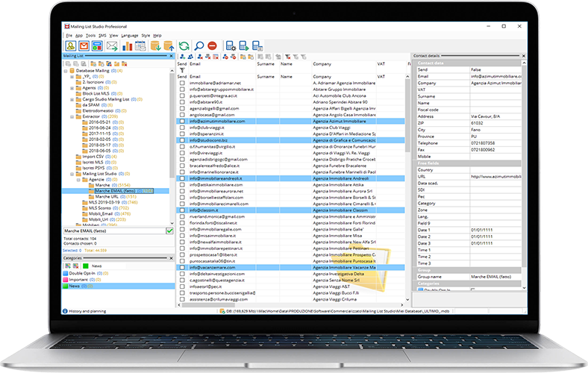
Task: Select the green News color swatch
Action: [86, 266]
